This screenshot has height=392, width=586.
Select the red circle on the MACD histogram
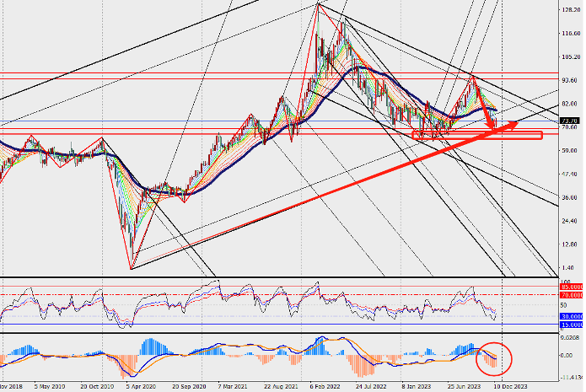(x=494, y=359)
